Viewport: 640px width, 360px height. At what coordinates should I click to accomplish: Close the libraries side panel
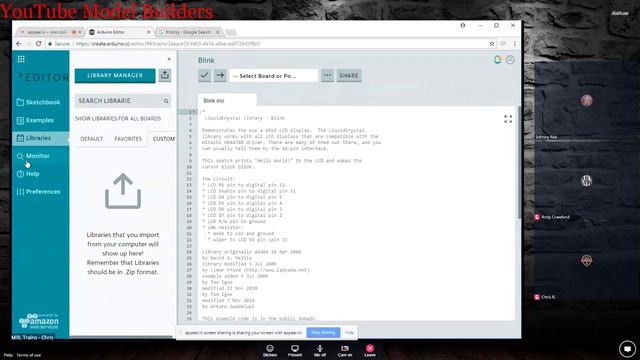169,59
